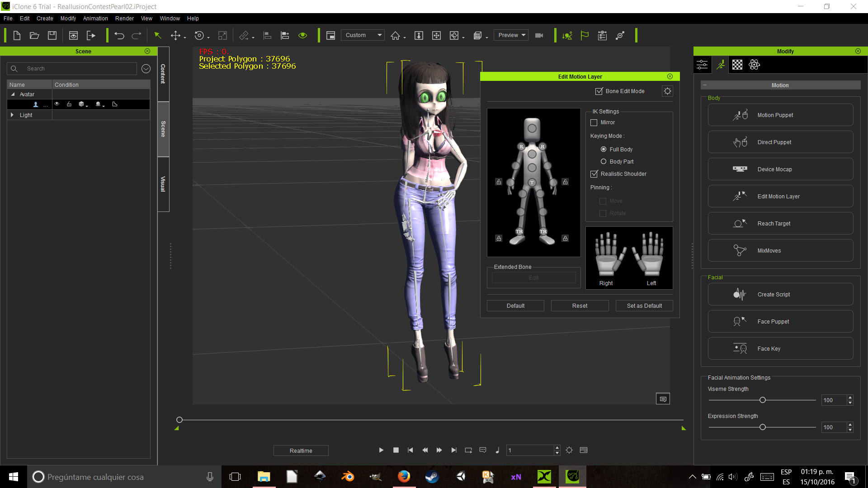Click the Save Project disk icon
This screenshot has height=488, width=868.
tap(52, 35)
